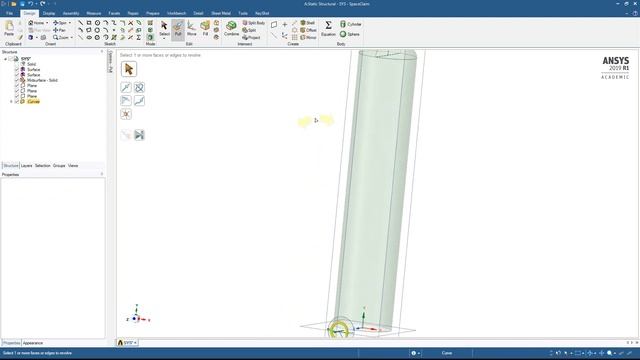This screenshot has height=360, width=640.
Task: Open the Views panel tab
Action: pyautogui.click(x=73, y=166)
